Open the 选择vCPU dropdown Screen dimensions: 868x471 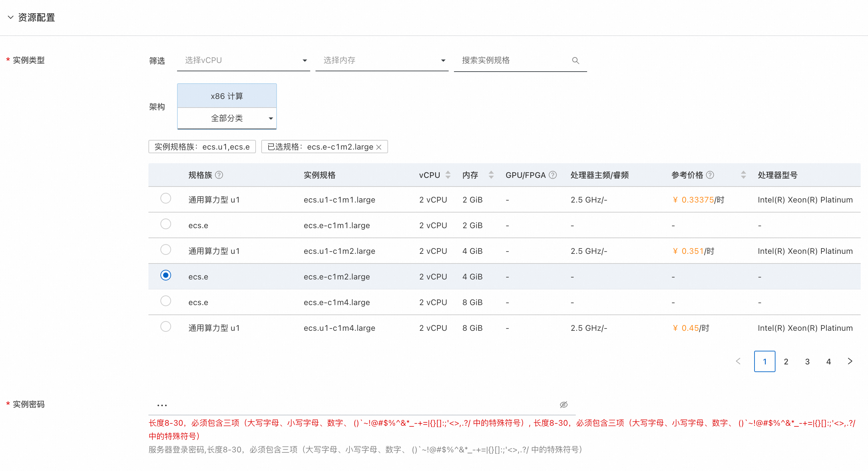coord(243,60)
